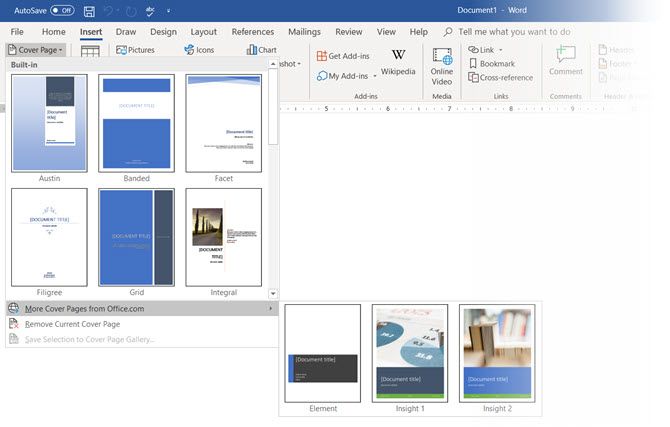Viewport: 670px width, 427px height.
Task: Click the Built-in section header
Action: pos(137,65)
